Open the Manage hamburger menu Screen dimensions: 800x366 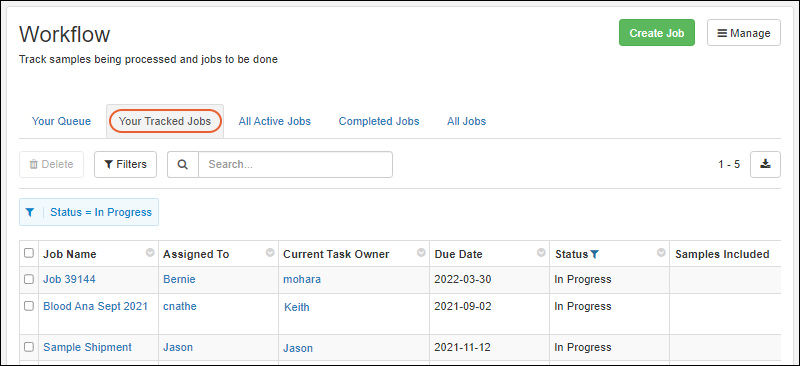[x=743, y=33]
